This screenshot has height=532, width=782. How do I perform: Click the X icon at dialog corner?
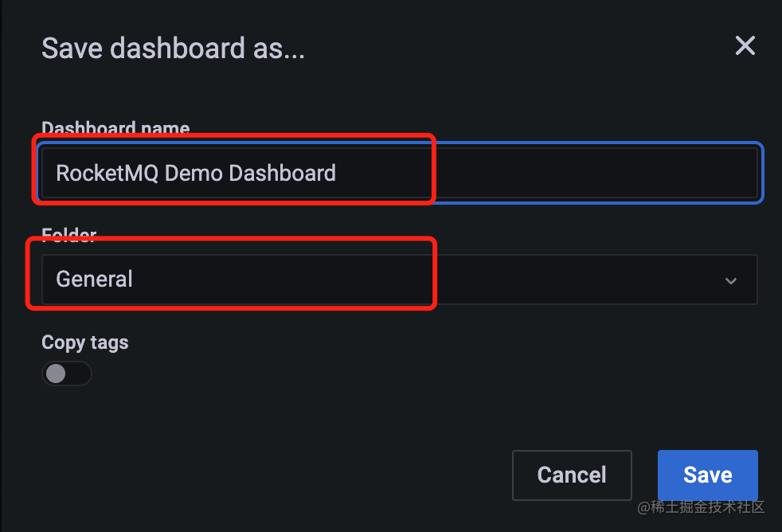pyautogui.click(x=745, y=46)
